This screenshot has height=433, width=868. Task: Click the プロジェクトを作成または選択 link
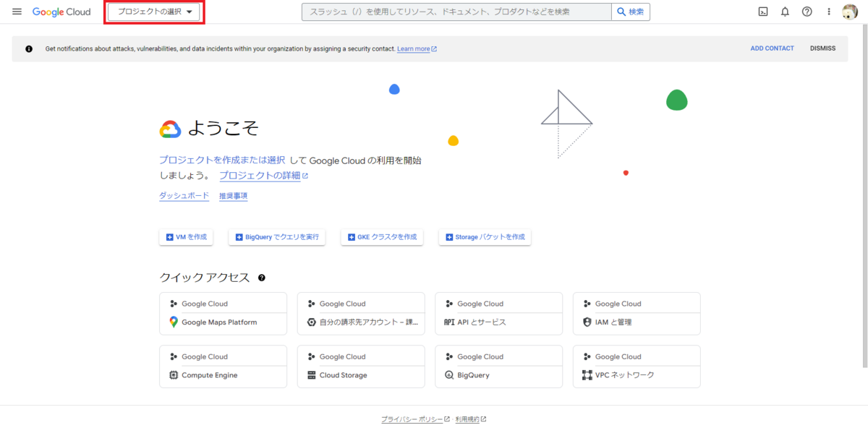[x=222, y=160]
